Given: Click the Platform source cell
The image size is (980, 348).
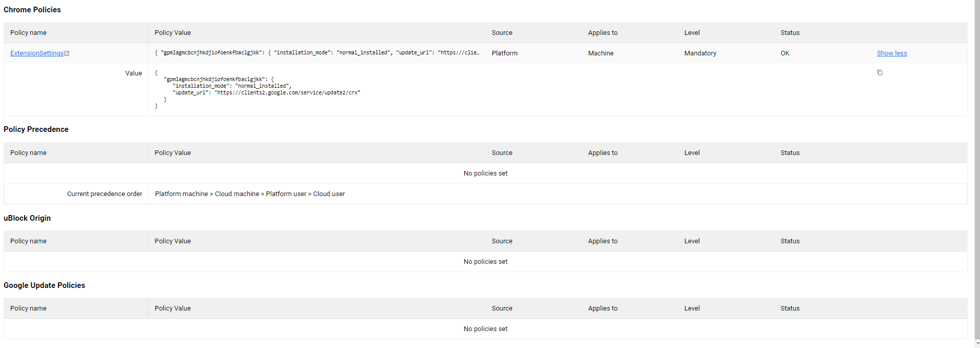Looking at the screenshot, I should (x=504, y=53).
